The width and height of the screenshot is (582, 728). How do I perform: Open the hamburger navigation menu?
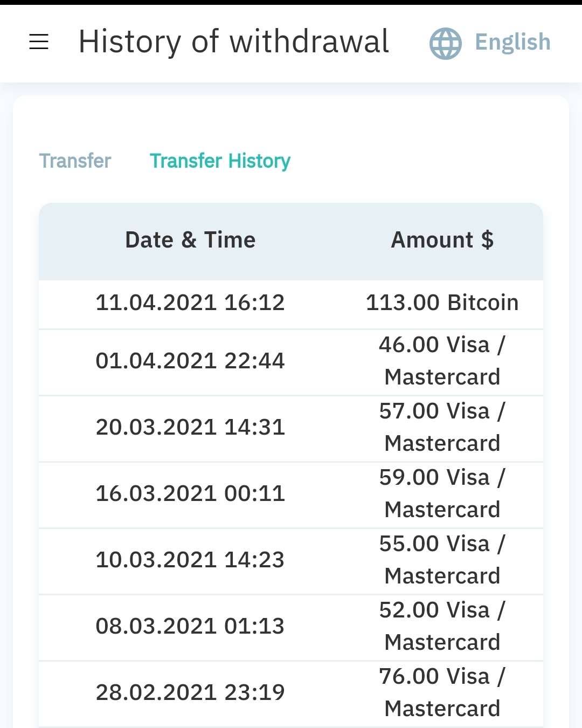click(x=39, y=42)
